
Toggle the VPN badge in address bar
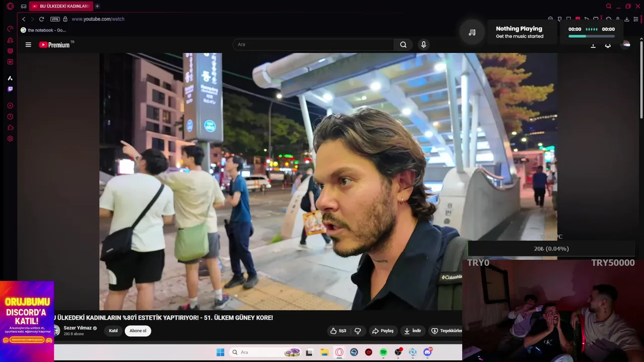pos(55,19)
